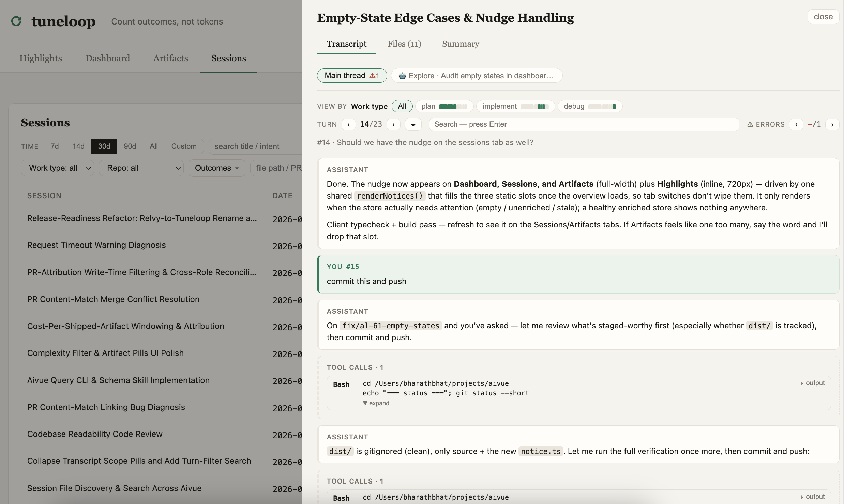Go to next turn arrow
This screenshot has width=844, height=504.
[393, 125]
